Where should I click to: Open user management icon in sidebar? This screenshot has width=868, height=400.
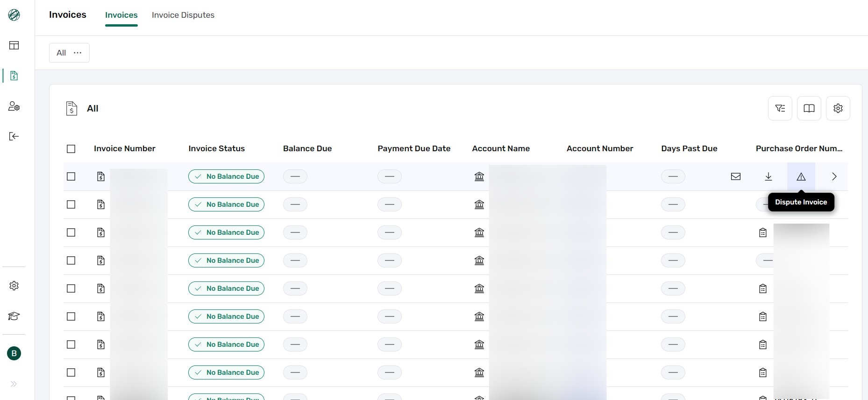click(14, 106)
